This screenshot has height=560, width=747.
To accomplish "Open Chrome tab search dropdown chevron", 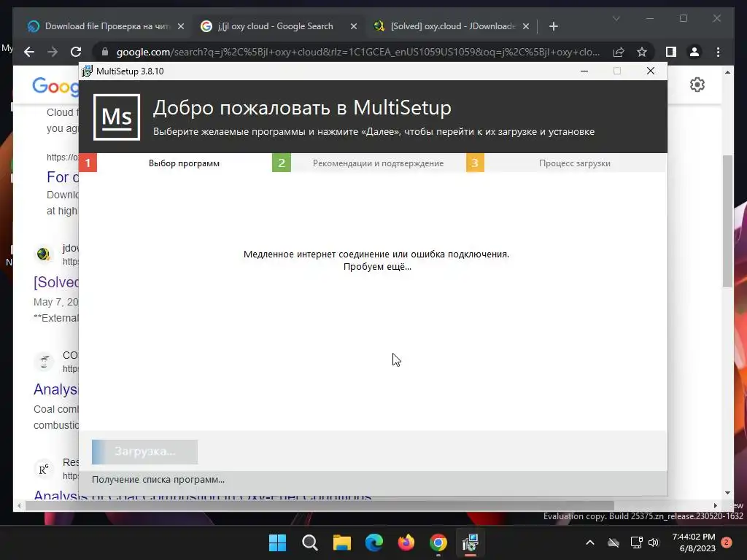I will [x=616, y=18].
